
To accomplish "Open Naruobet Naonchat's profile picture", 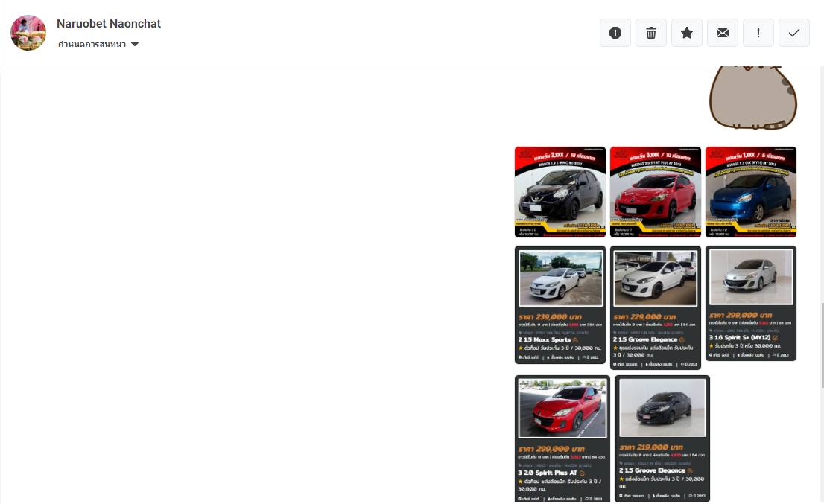I will coord(28,33).
